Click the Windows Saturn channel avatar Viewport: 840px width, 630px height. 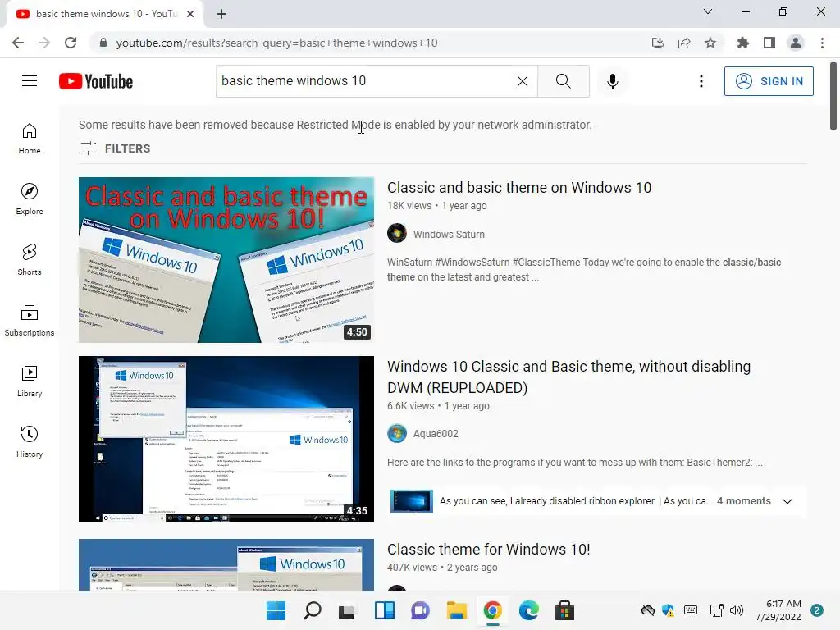397,234
